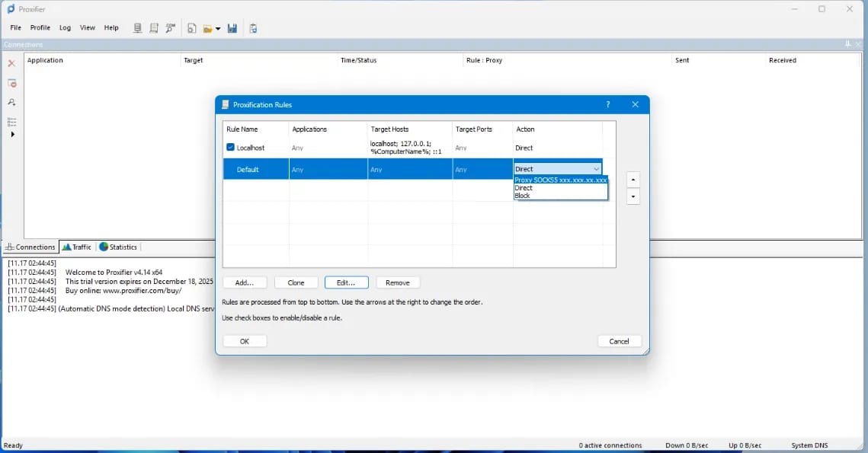
Task: Choose Block in the action dropdown list
Action: 561,196
